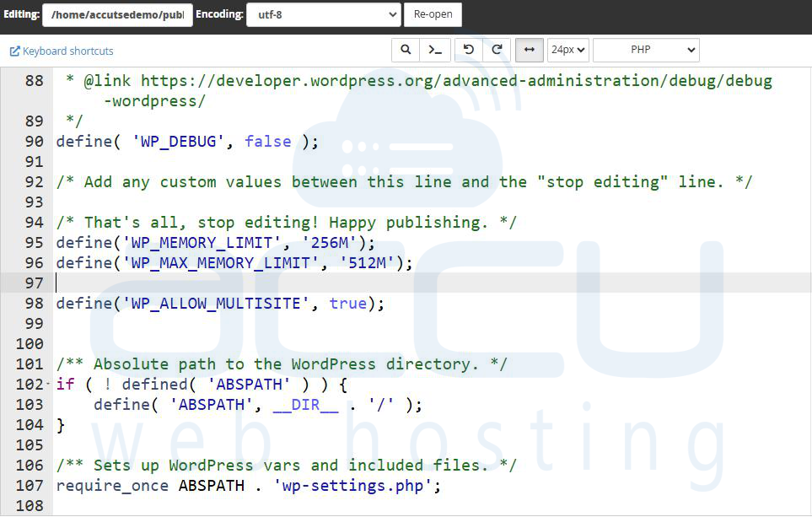Click line number 90 in the gutter
The width and height of the screenshot is (812, 517).
tap(35, 142)
